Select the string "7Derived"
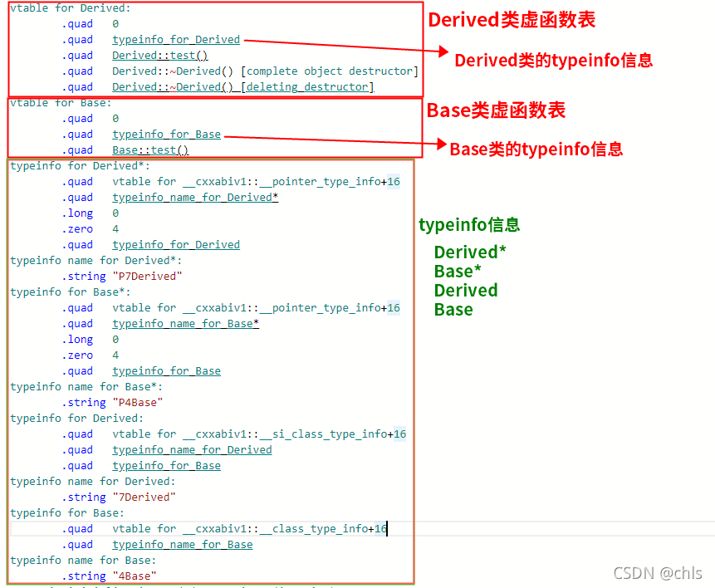 [144, 497]
